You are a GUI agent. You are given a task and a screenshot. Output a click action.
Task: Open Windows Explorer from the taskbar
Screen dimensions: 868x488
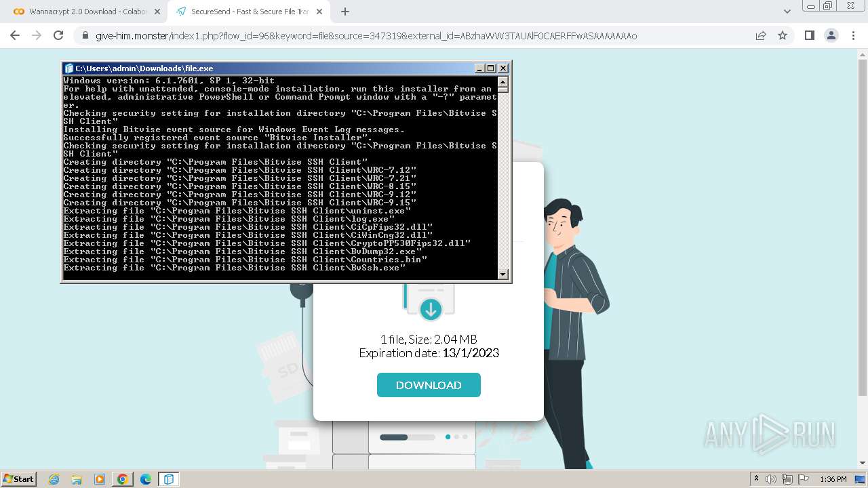77,479
